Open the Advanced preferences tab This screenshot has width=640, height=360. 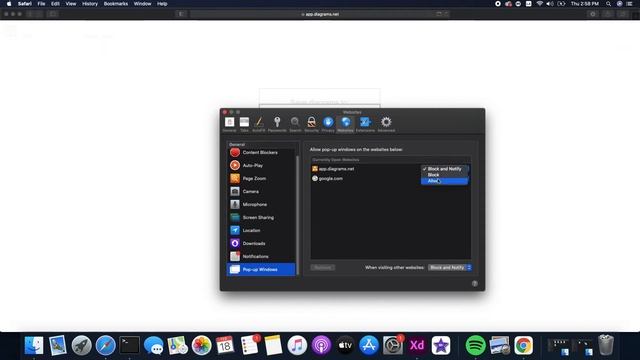[x=386, y=124]
